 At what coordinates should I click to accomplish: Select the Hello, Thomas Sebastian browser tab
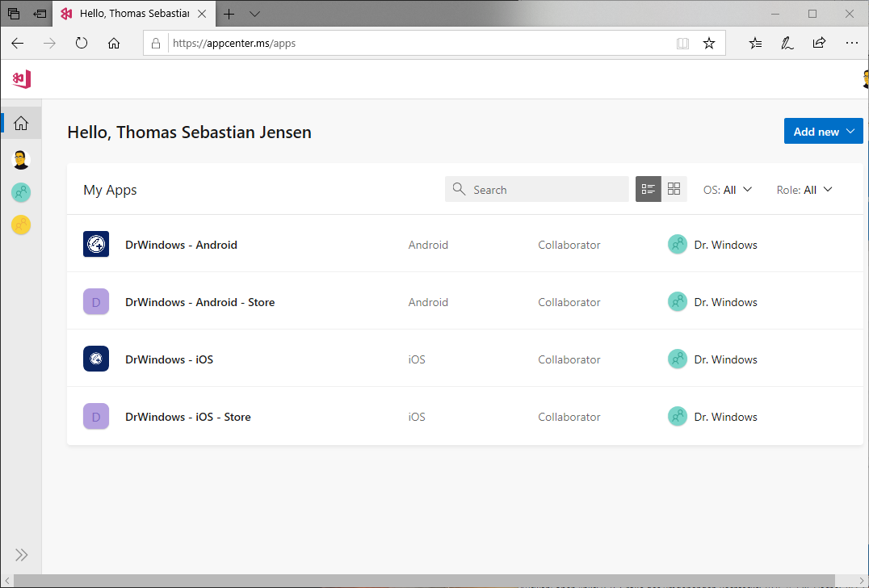pyautogui.click(x=133, y=14)
